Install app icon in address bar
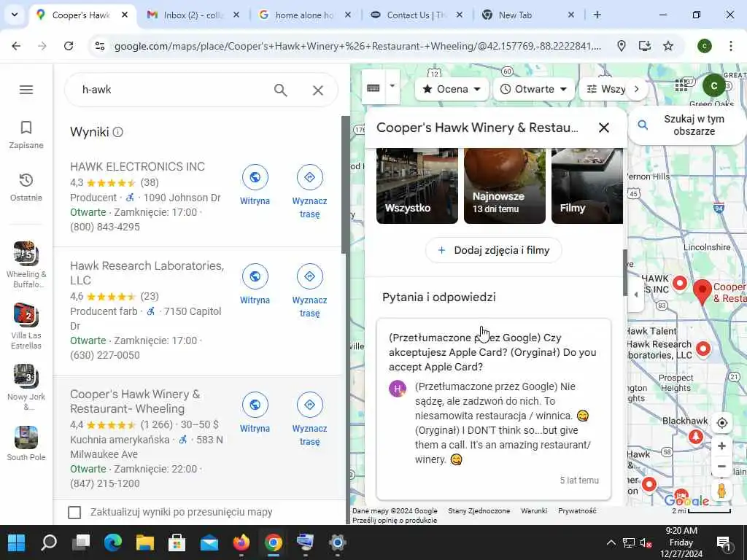The height and width of the screenshot is (560, 747). (x=645, y=46)
